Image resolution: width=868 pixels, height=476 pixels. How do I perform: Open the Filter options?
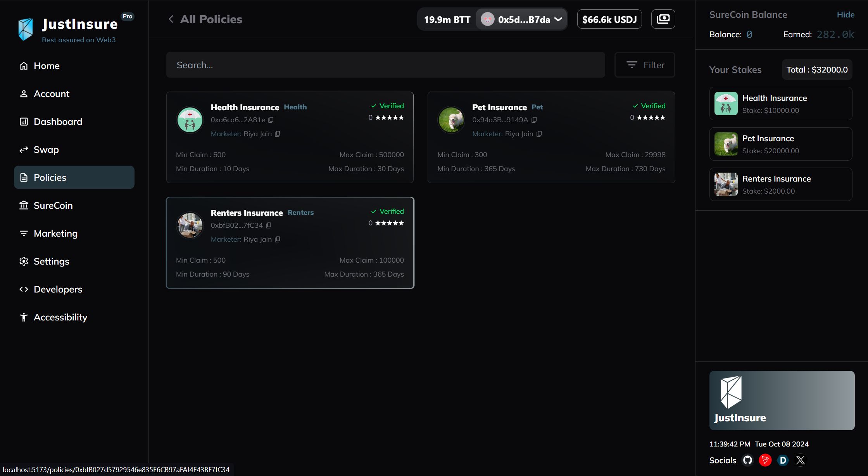(x=645, y=65)
